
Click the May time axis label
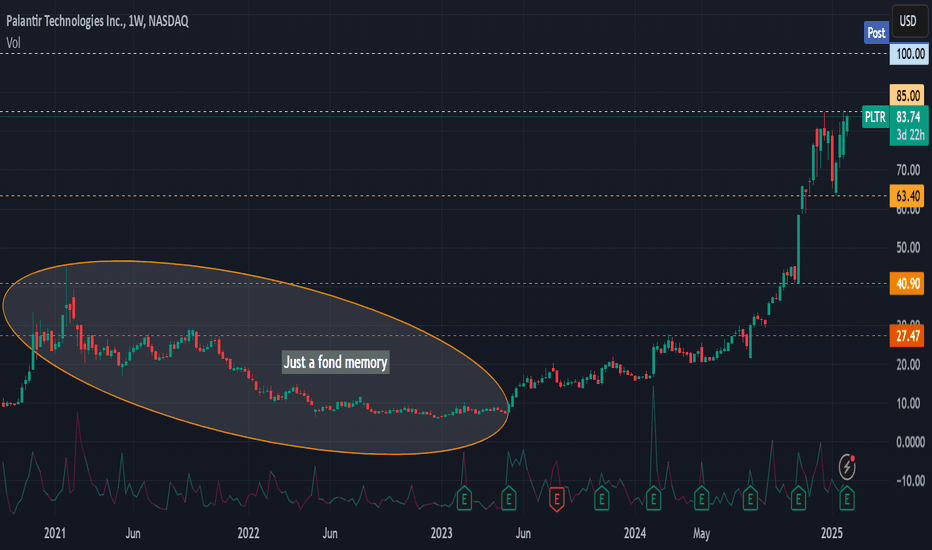(x=701, y=533)
